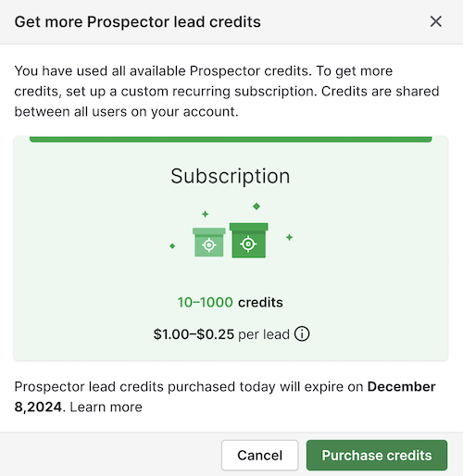Click the dark green credit box icon
The height and width of the screenshot is (476, 463).
tap(249, 240)
